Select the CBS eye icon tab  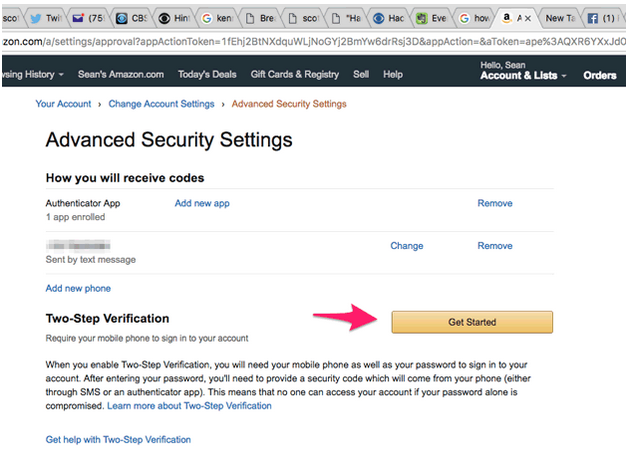pos(131,18)
